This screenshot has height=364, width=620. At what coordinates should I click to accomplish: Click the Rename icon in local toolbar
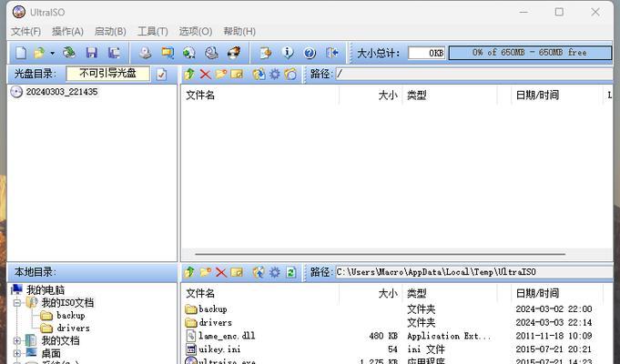[x=237, y=272]
